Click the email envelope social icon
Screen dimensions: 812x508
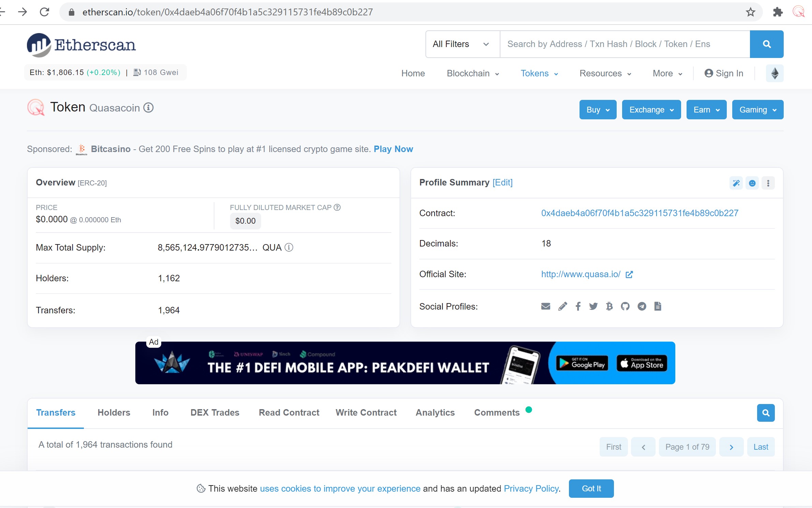[545, 306]
